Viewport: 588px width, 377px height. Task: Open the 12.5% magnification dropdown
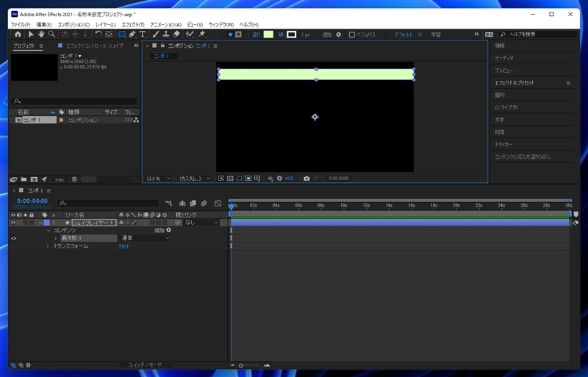[159, 178]
